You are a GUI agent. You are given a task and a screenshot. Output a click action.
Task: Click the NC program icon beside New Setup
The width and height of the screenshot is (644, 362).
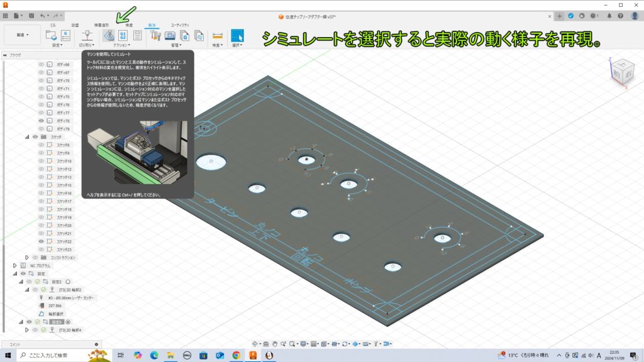(65, 35)
